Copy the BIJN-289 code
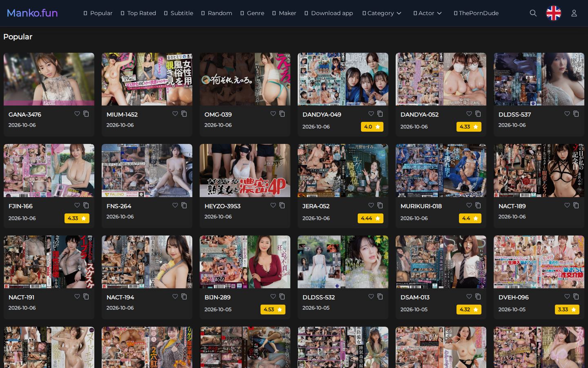 pos(282,296)
